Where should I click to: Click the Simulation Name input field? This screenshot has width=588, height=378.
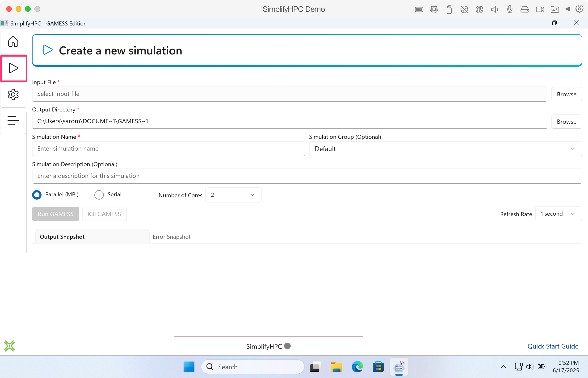tap(168, 149)
